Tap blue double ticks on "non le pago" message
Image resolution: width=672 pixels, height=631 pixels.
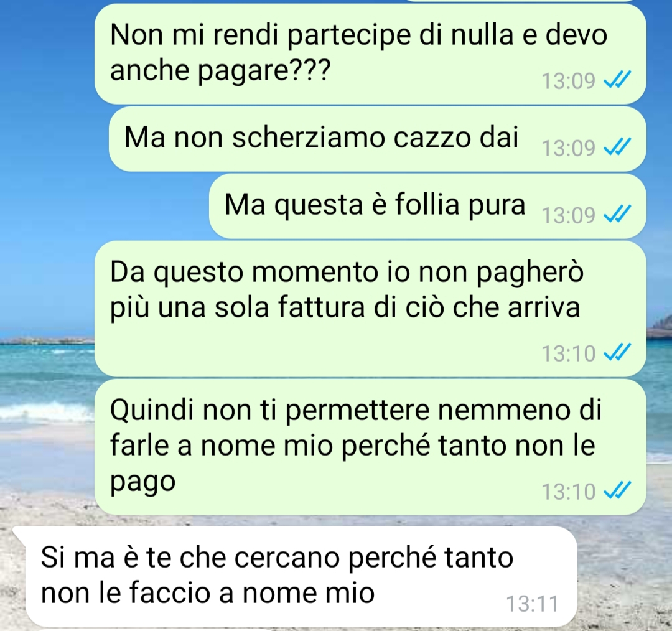point(617,491)
